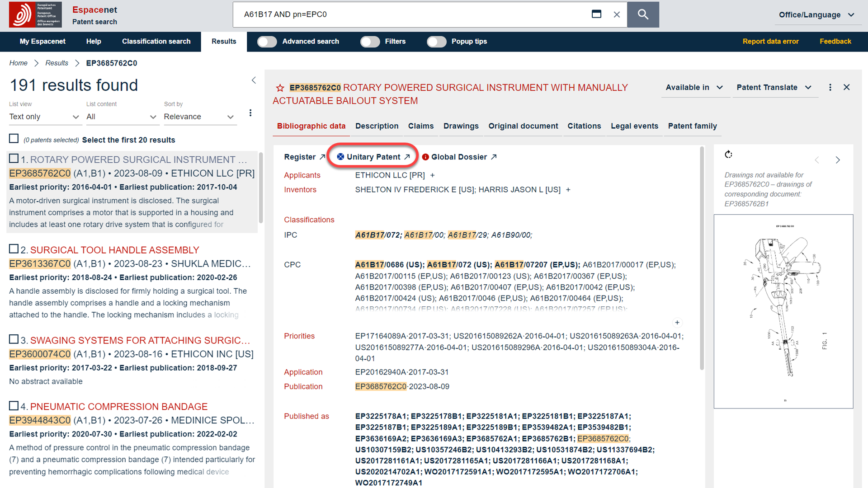This screenshot has height=488, width=868.
Task: Switch to the Claims tab
Action: [x=420, y=126]
